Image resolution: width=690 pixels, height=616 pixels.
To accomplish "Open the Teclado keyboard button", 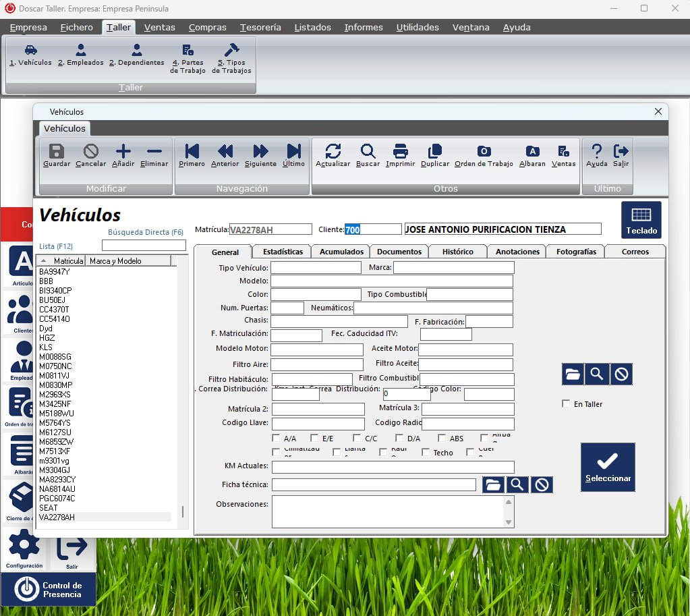I will 641,220.
